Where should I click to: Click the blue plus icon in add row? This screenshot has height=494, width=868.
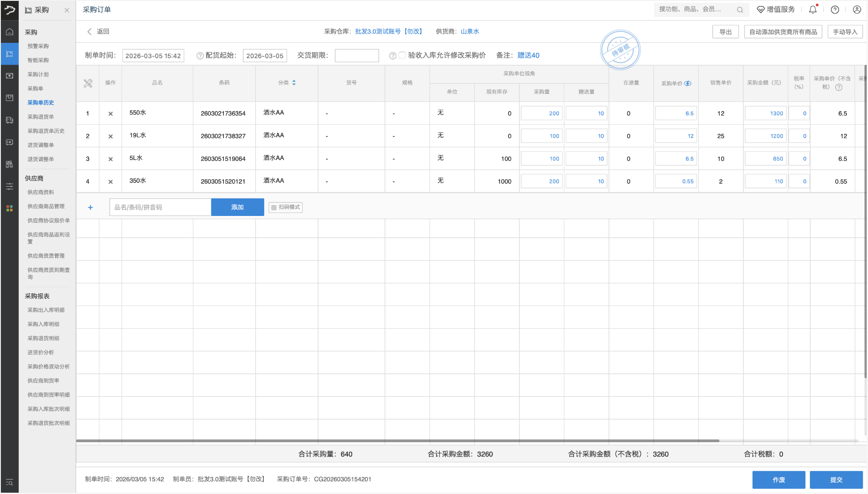(x=91, y=208)
